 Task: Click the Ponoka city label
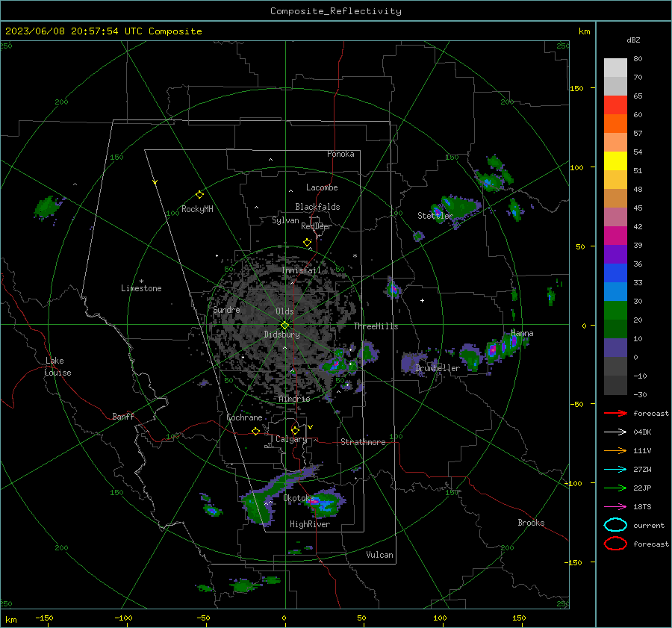point(340,154)
